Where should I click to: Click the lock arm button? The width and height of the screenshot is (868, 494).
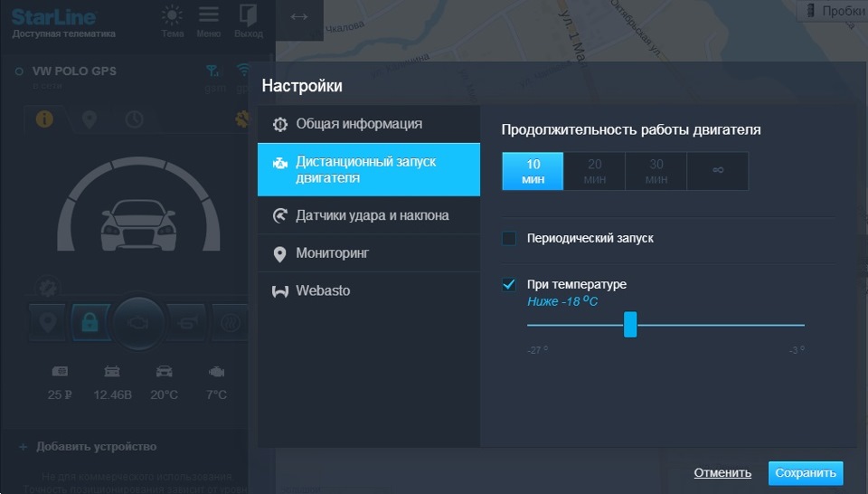point(90,322)
